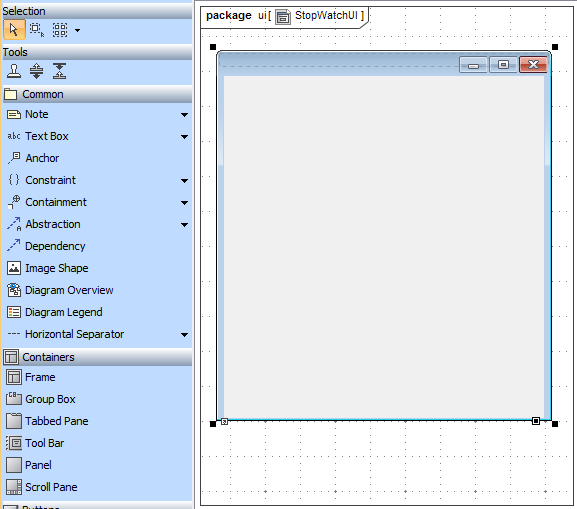Click the small icon at frame's bottom-left corner

point(224,421)
